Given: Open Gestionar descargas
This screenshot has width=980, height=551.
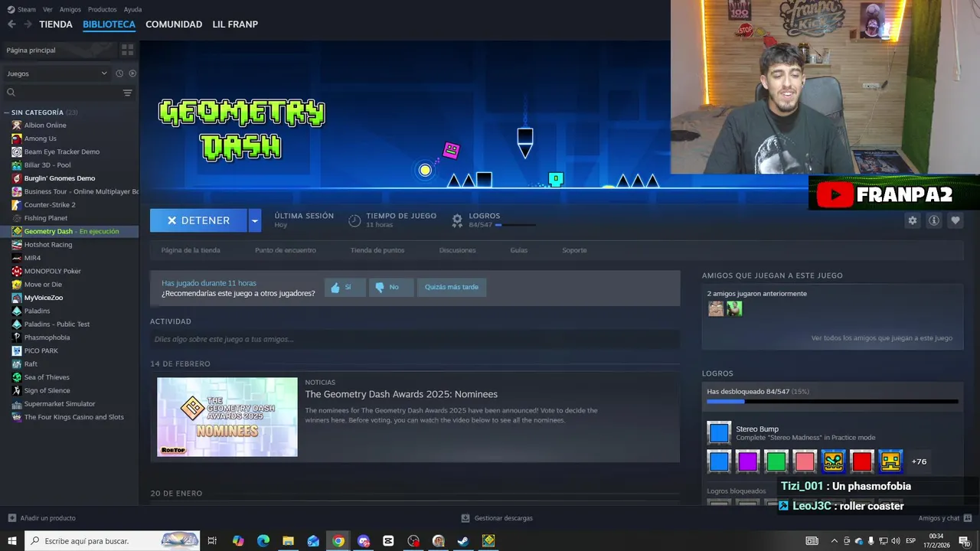Looking at the screenshot, I should point(497,518).
